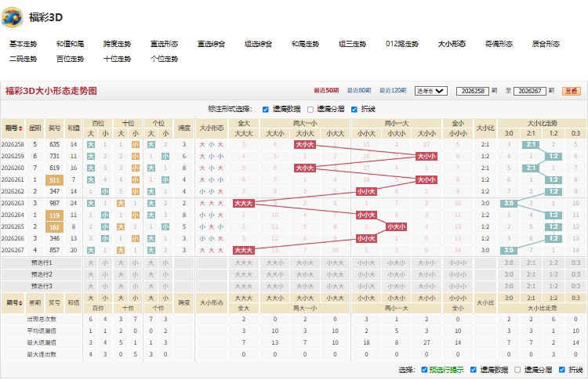Open the 个位走势 chart
The image size is (588, 380).
pos(165,59)
